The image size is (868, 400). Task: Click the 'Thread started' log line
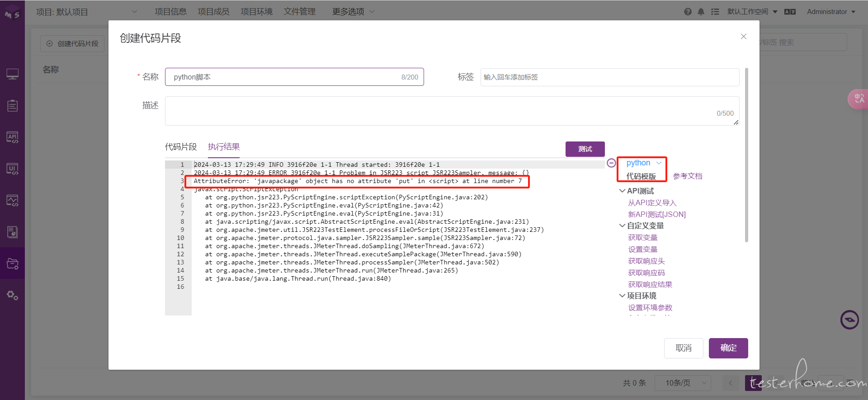(x=316, y=165)
